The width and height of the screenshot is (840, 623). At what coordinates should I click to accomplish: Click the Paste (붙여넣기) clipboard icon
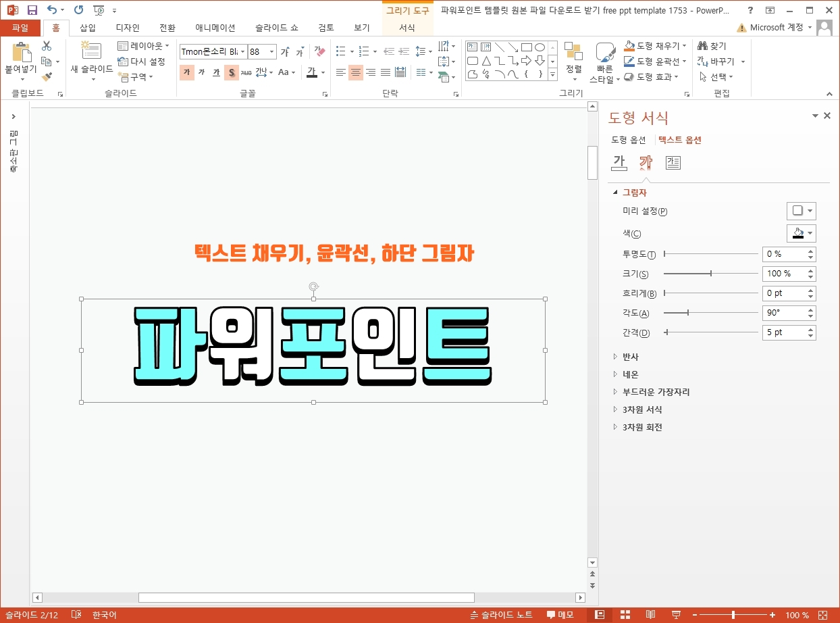22,53
